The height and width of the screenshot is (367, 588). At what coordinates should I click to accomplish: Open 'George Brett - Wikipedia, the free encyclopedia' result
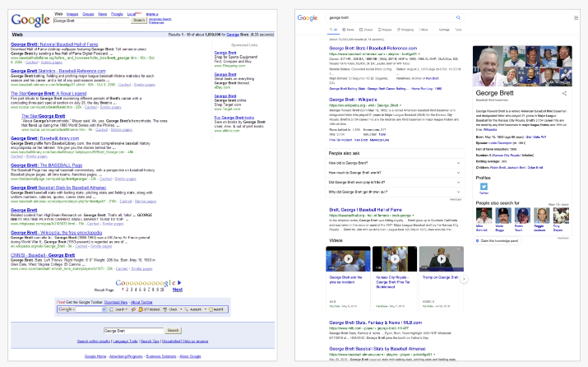pos(56,233)
